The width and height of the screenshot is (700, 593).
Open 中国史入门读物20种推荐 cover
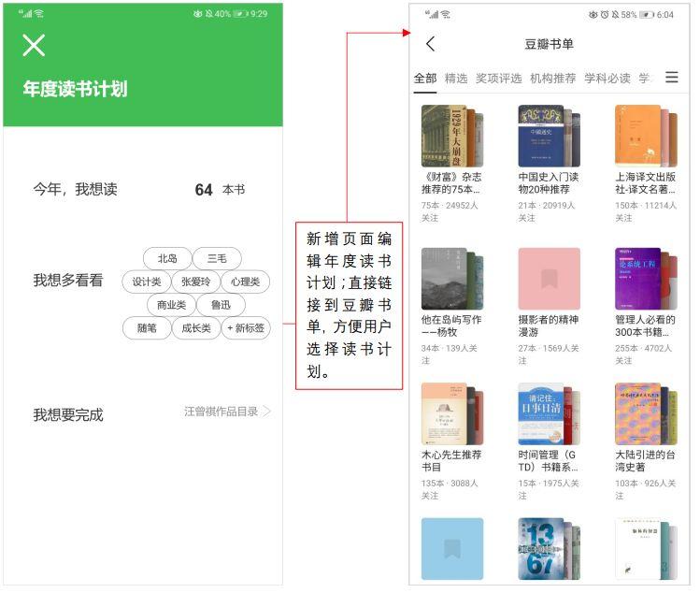550,137
